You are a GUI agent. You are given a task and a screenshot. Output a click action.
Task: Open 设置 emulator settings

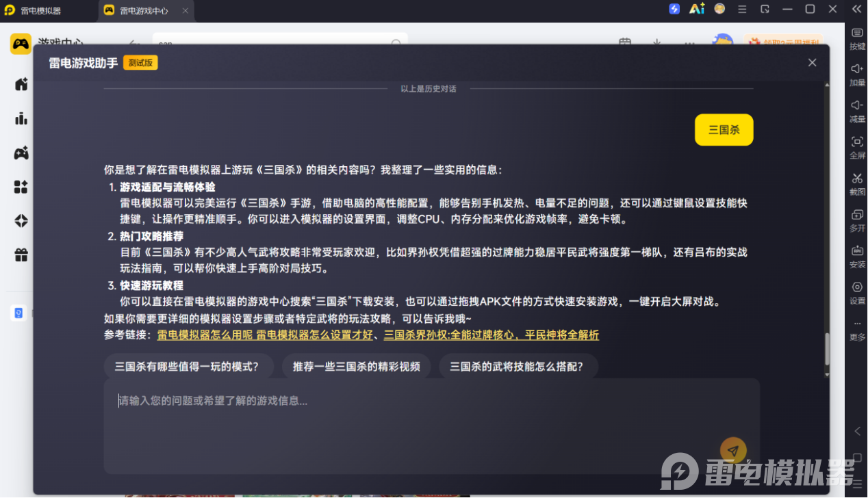point(857,293)
